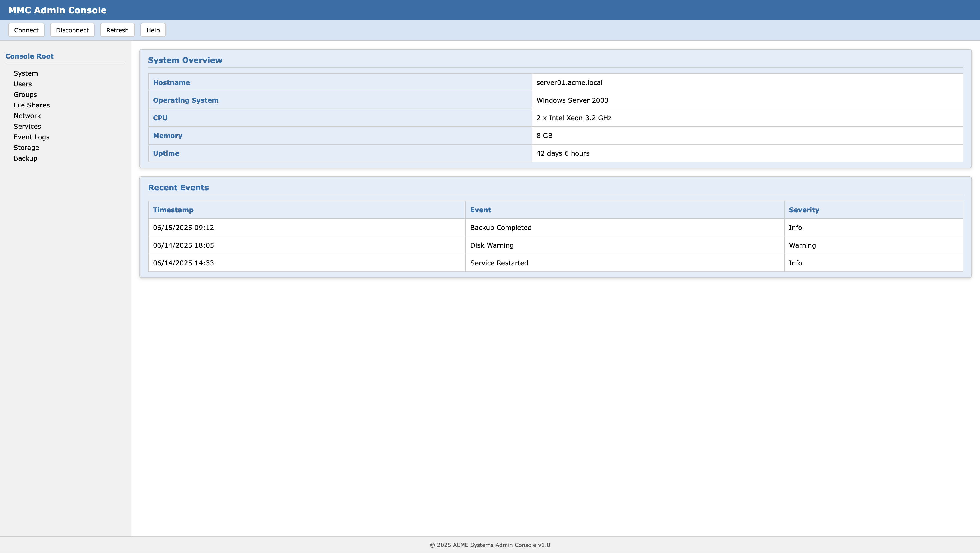
Task: Expand the Console Root header
Action: [x=30, y=56]
